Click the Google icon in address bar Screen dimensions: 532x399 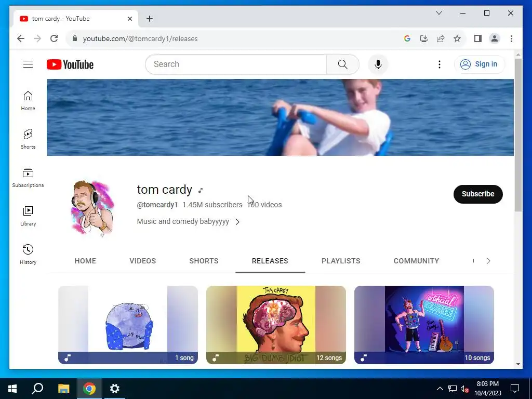[x=407, y=38]
